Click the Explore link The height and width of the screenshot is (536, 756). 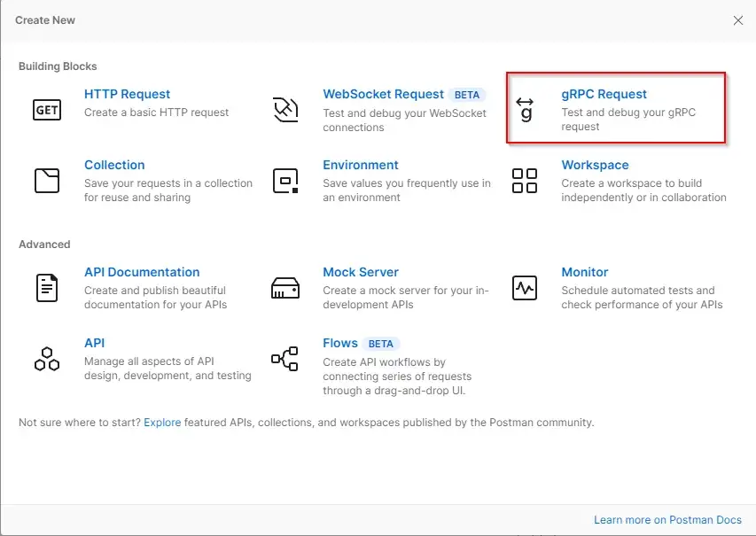[162, 423]
